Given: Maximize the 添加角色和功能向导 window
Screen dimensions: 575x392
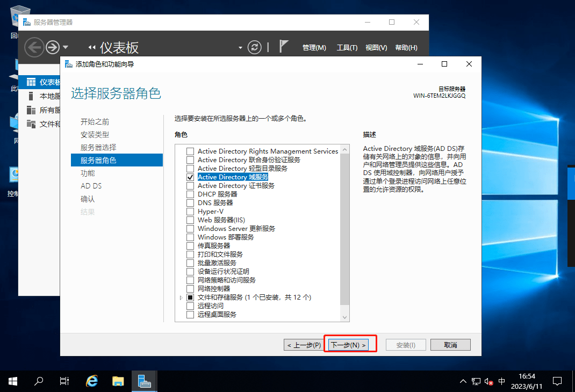Looking at the screenshot, I should (x=444, y=64).
